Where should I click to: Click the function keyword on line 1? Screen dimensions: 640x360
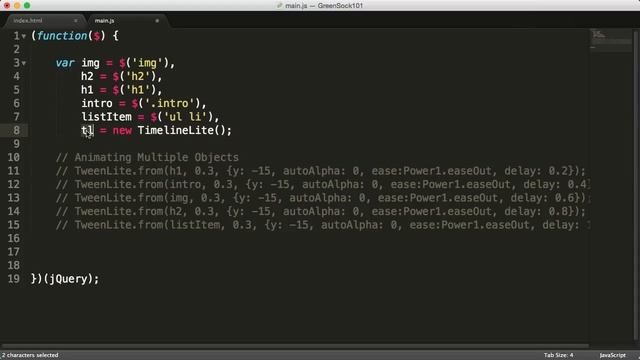[x=62, y=36]
